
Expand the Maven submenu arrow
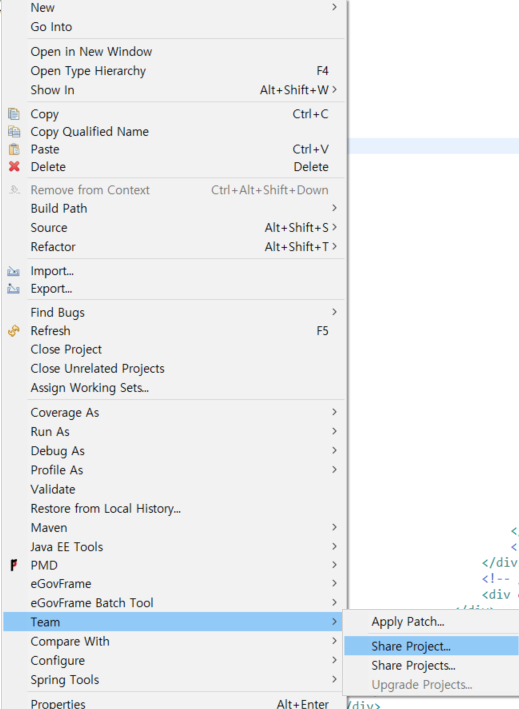click(x=334, y=527)
